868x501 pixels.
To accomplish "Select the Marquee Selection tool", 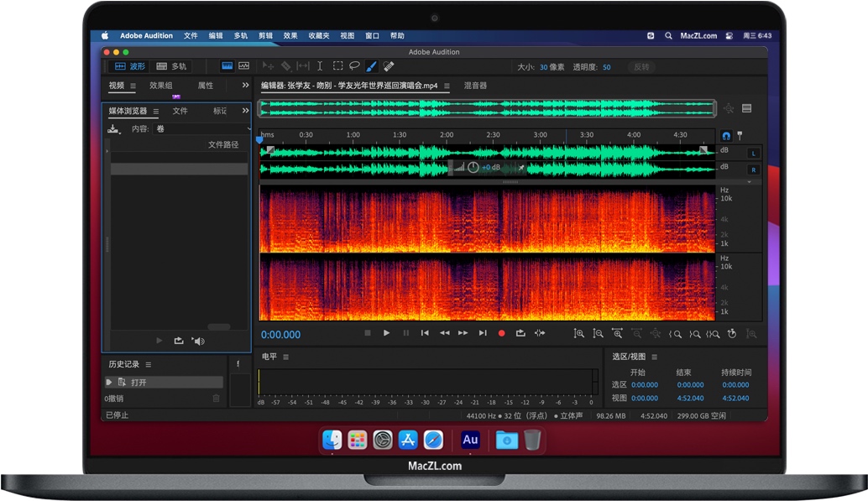I will [x=337, y=66].
